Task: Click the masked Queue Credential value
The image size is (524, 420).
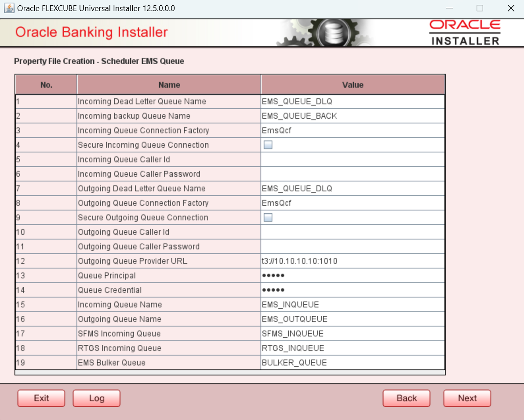Action: pyautogui.click(x=353, y=290)
